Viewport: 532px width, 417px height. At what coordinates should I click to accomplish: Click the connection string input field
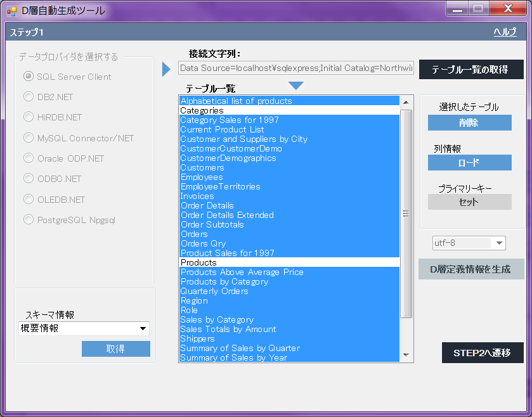(x=296, y=68)
